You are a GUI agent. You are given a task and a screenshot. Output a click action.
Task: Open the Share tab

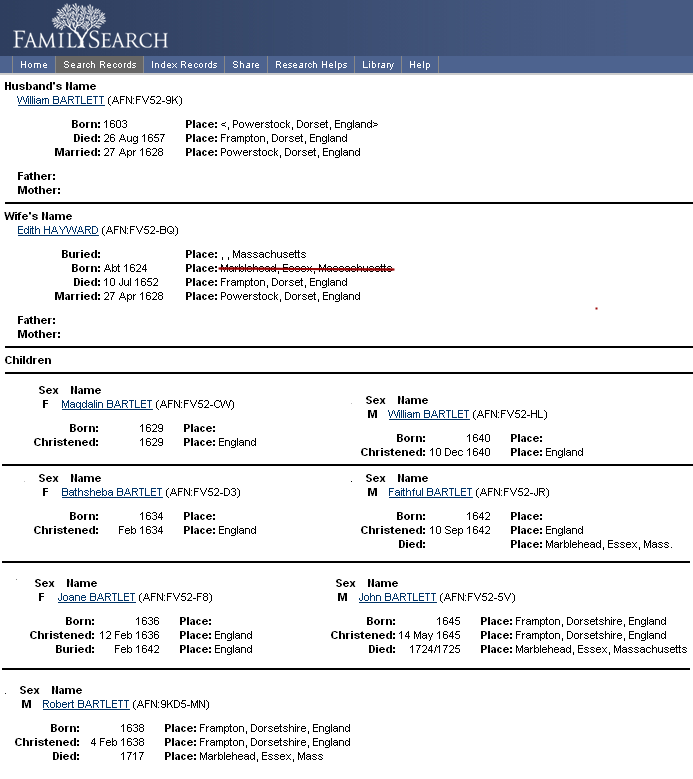pyautogui.click(x=245, y=65)
